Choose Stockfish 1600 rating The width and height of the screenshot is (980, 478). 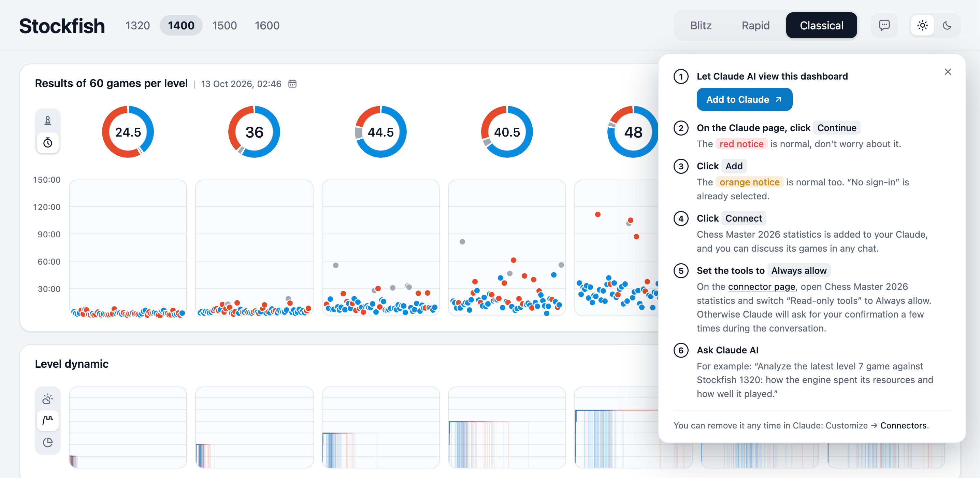coord(267,26)
